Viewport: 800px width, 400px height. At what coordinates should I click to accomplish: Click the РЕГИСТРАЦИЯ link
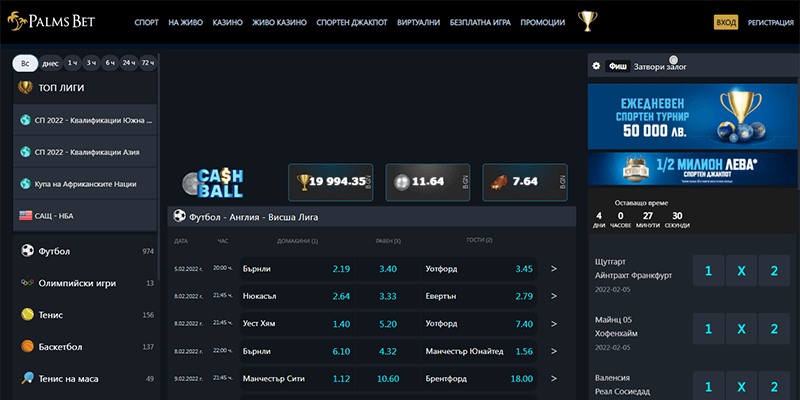coord(770,22)
